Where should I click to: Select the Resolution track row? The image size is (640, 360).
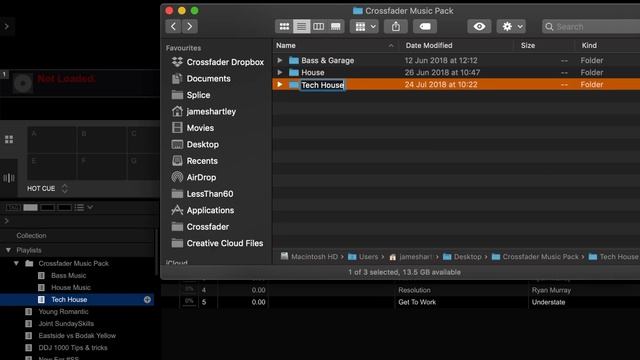pos(400,290)
